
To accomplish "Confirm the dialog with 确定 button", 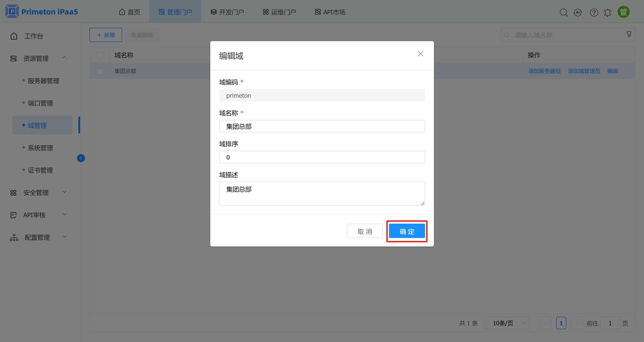I will 406,231.
